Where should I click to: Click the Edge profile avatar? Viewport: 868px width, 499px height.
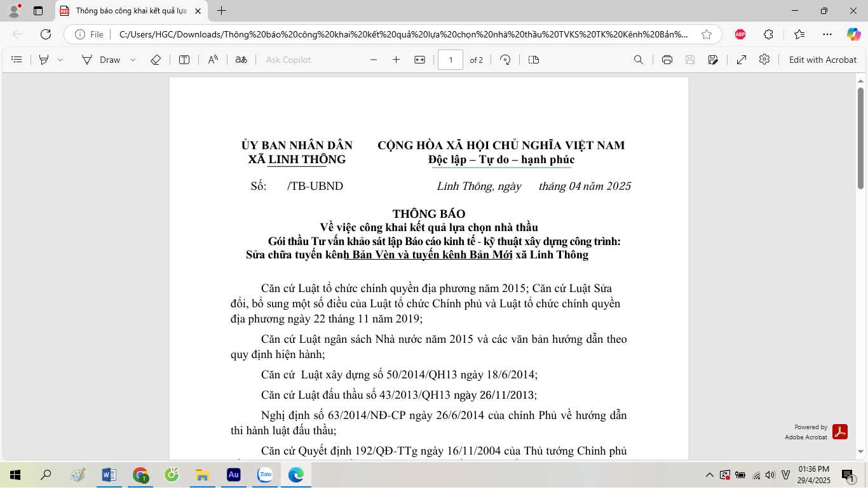[x=14, y=11]
